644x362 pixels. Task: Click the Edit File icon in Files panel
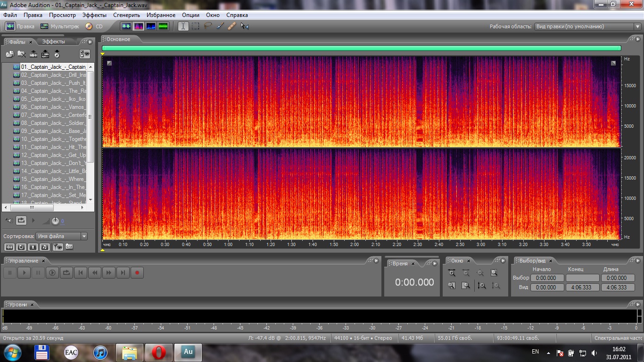coord(33,54)
